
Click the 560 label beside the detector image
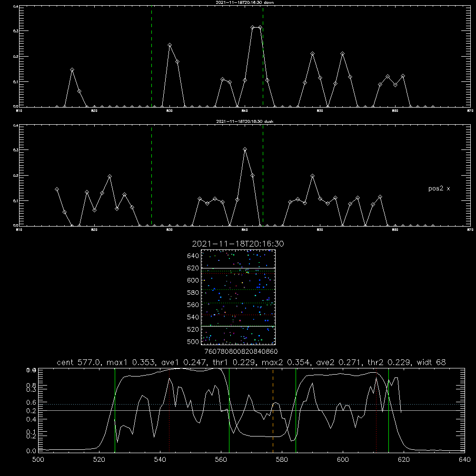[x=193, y=305]
